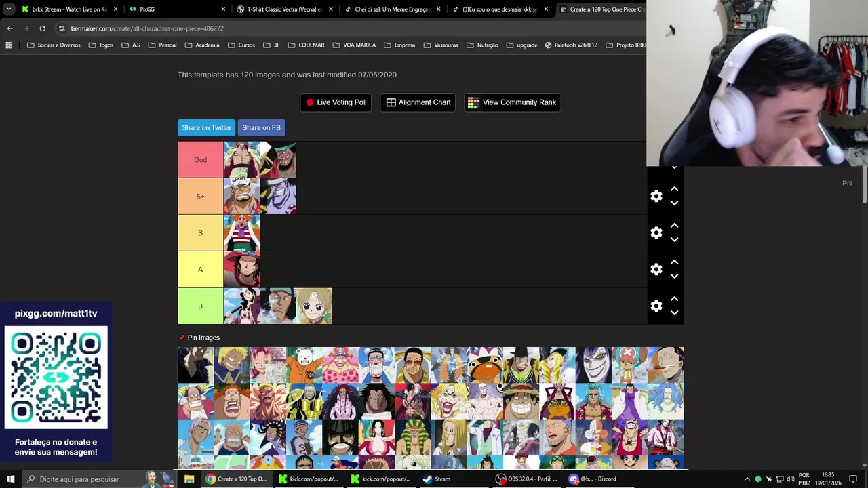Switch to Steam in the taskbar

point(436,479)
